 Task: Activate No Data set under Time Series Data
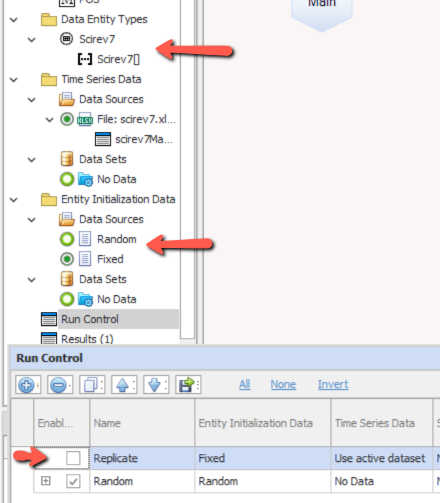point(67,179)
